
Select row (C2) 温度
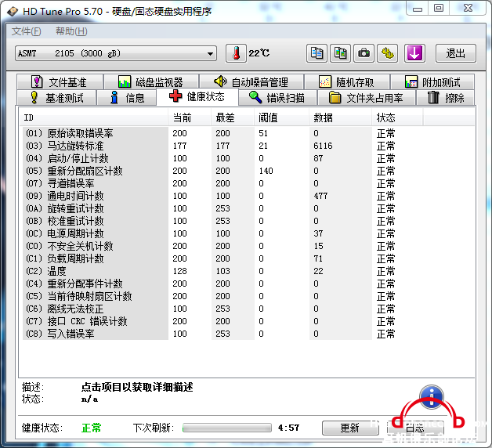[x=222, y=271]
